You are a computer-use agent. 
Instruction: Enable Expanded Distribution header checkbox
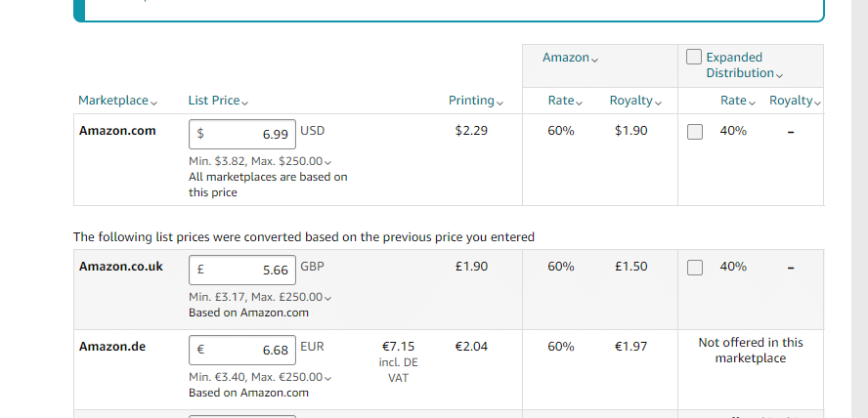[694, 57]
